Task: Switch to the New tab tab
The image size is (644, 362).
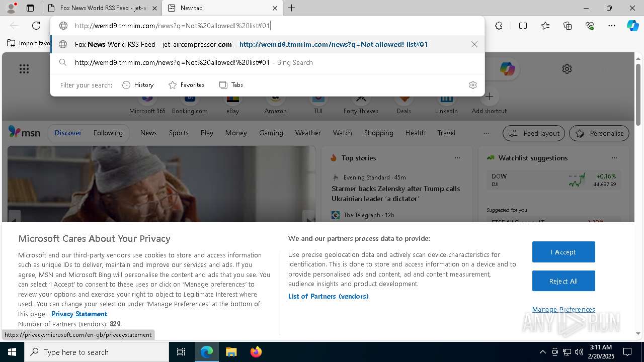Action: pyautogui.click(x=221, y=8)
